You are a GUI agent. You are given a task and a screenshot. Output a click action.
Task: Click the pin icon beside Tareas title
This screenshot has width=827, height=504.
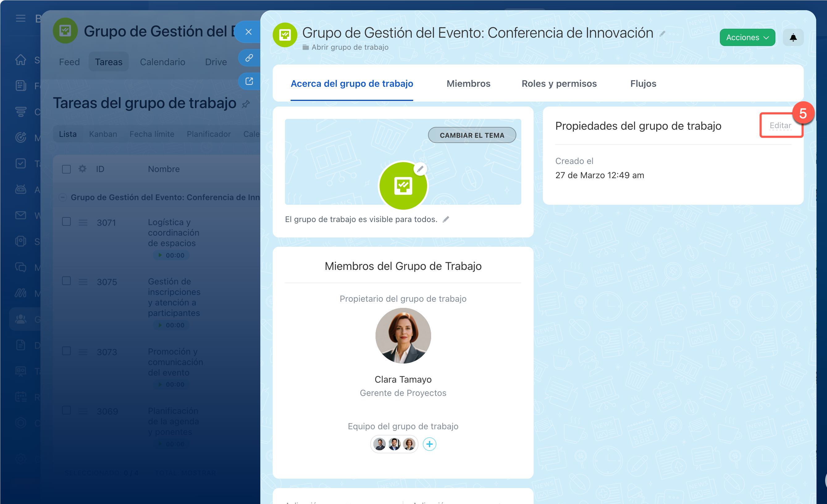246,104
